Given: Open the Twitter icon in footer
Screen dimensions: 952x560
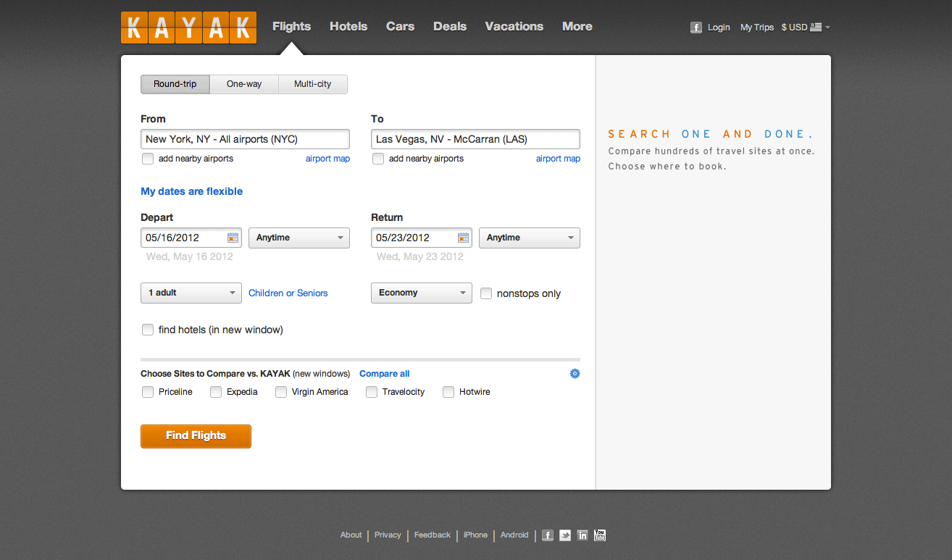Looking at the screenshot, I should click(x=565, y=535).
